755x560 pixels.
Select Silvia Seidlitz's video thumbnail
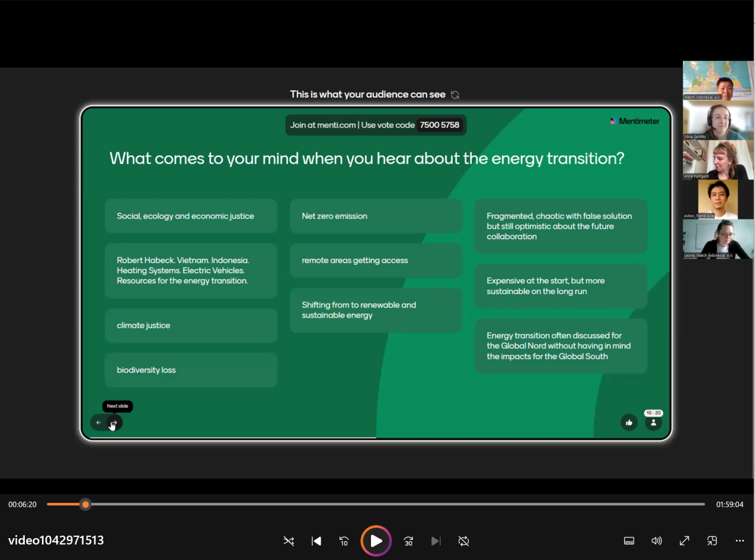click(x=718, y=120)
